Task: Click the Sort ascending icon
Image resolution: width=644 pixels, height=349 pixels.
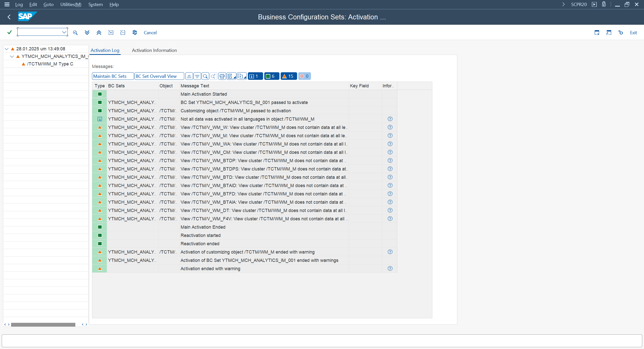Action: (x=189, y=76)
